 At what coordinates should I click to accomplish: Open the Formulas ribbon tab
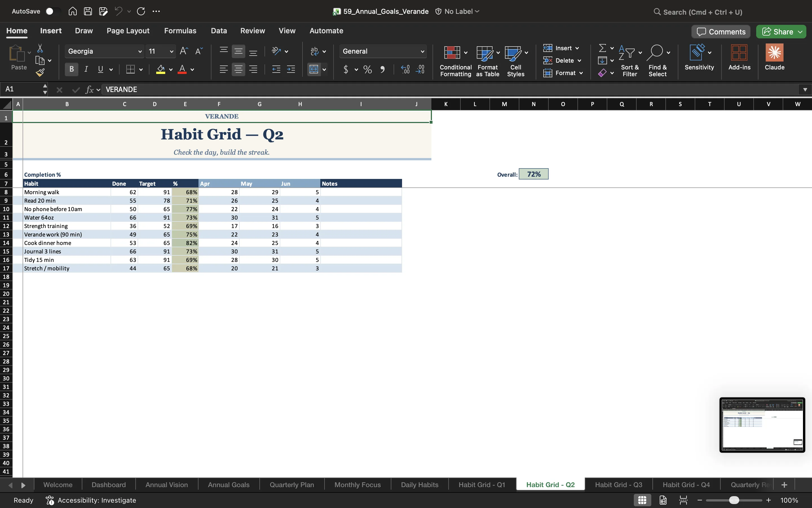180,30
